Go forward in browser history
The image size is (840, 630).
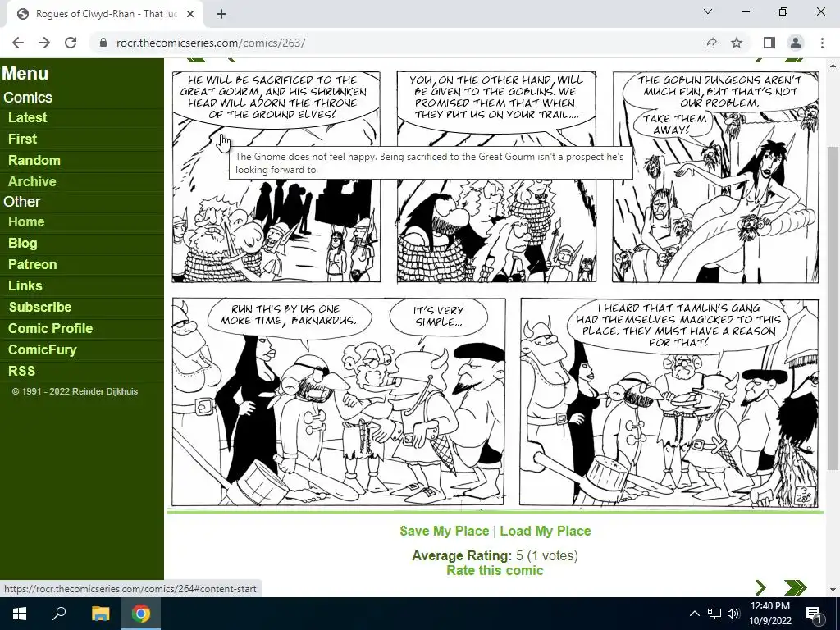pos(44,43)
